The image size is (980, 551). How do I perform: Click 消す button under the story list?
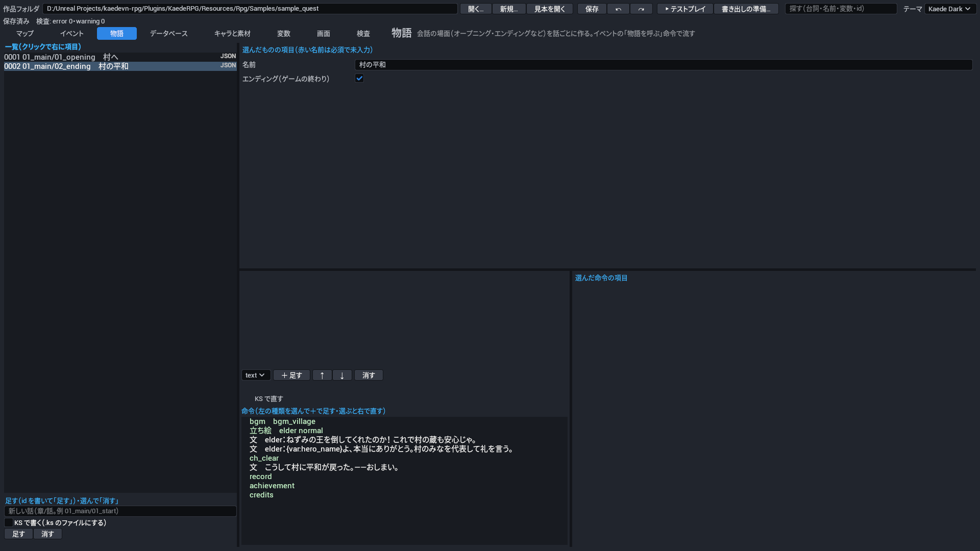pyautogui.click(x=47, y=534)
